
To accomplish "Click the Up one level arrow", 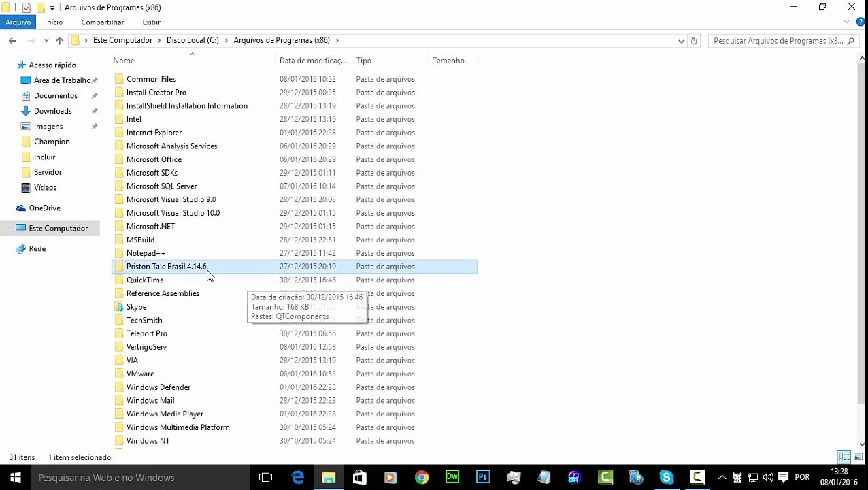I will pyautogui.click(x=59, y=41).
